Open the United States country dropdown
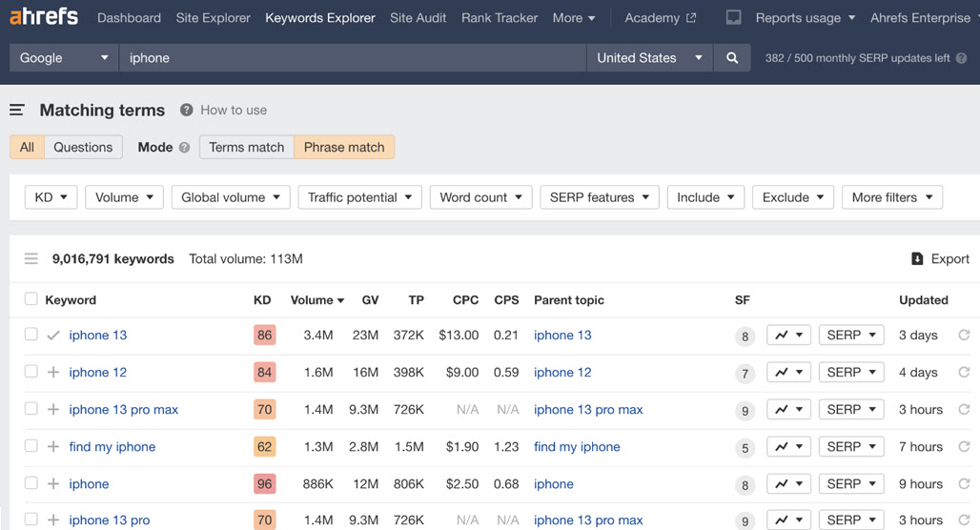 pyautogui.click(x=649, y=58)
